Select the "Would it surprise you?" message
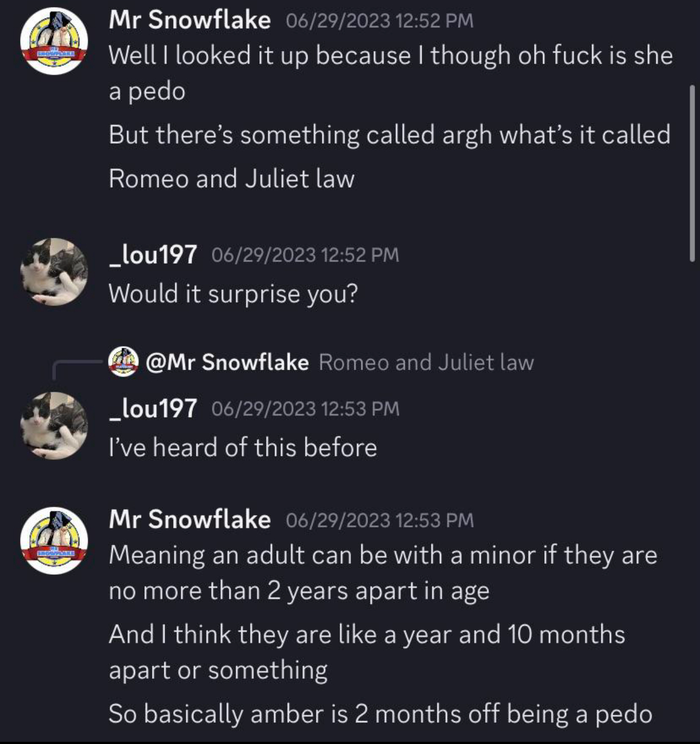The height and width of the screenshot is (744, 700). pyautogui.click(x=233, y=294)
